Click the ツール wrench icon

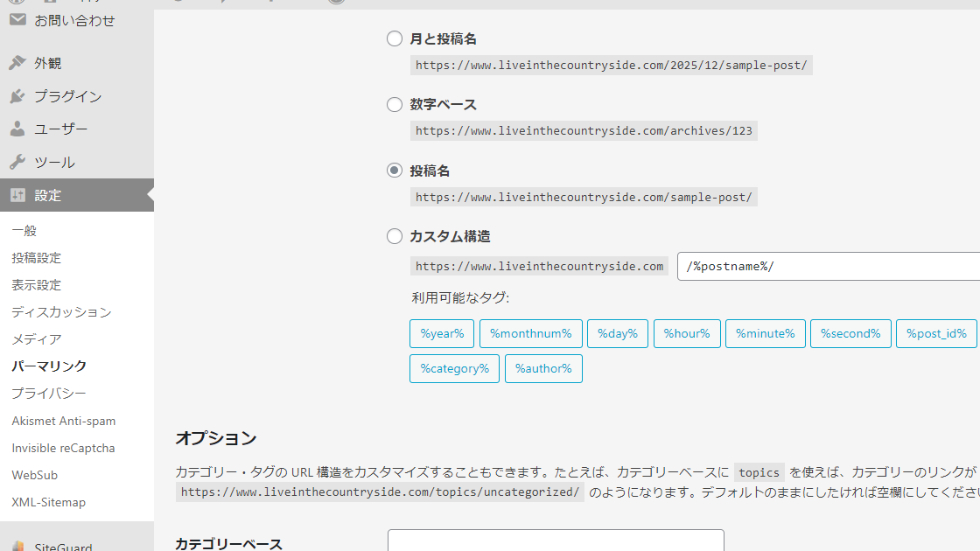[17, 163]
